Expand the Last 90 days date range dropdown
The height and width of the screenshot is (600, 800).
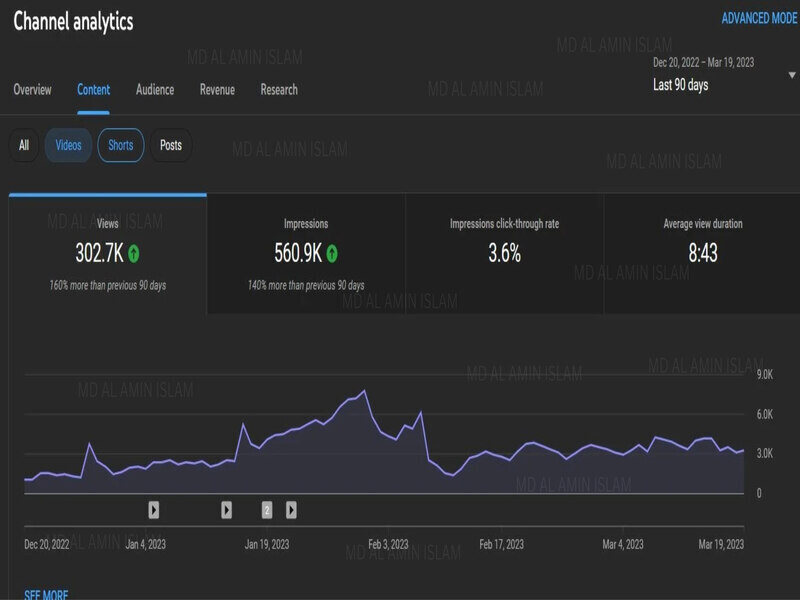click(x=723, y=74)
